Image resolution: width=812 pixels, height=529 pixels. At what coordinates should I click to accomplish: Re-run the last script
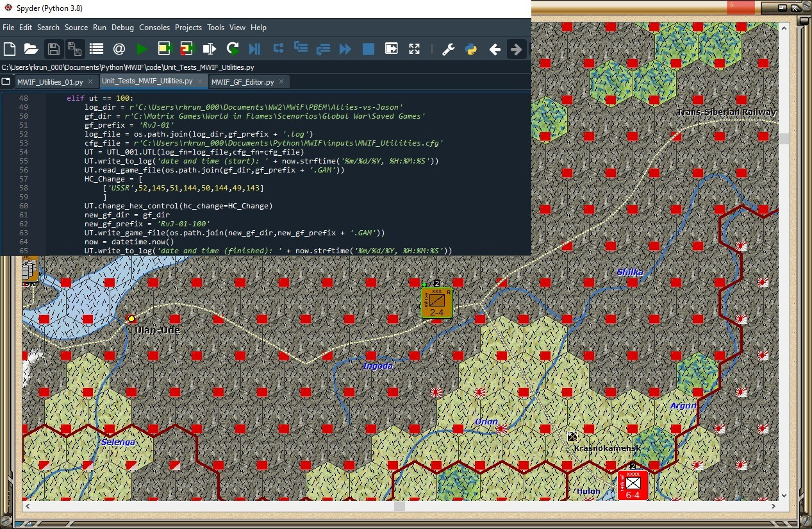coord(233,49)
